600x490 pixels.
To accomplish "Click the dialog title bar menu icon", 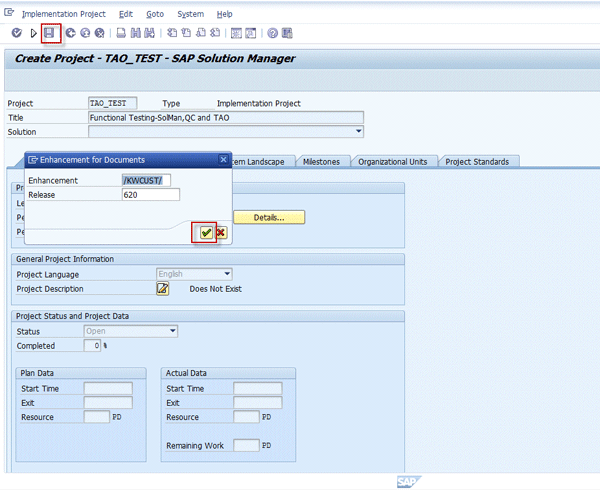I will coord(33,160).
